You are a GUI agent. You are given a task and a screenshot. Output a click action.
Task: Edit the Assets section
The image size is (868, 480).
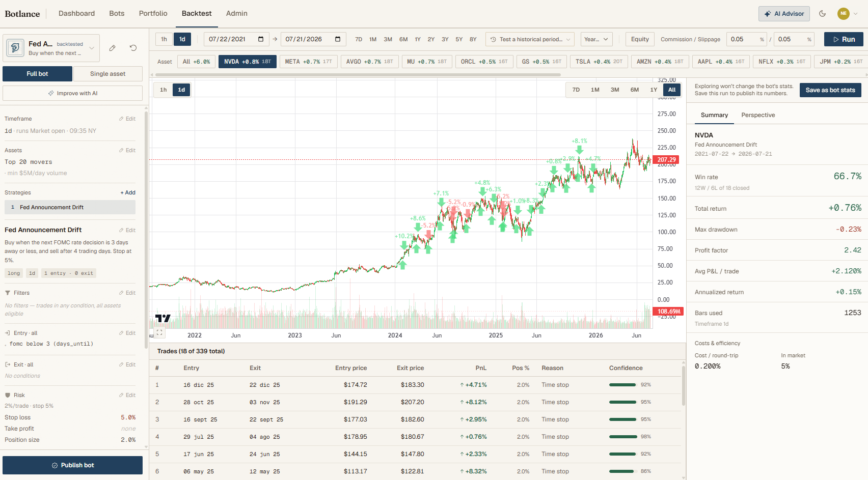click(127, 150)
